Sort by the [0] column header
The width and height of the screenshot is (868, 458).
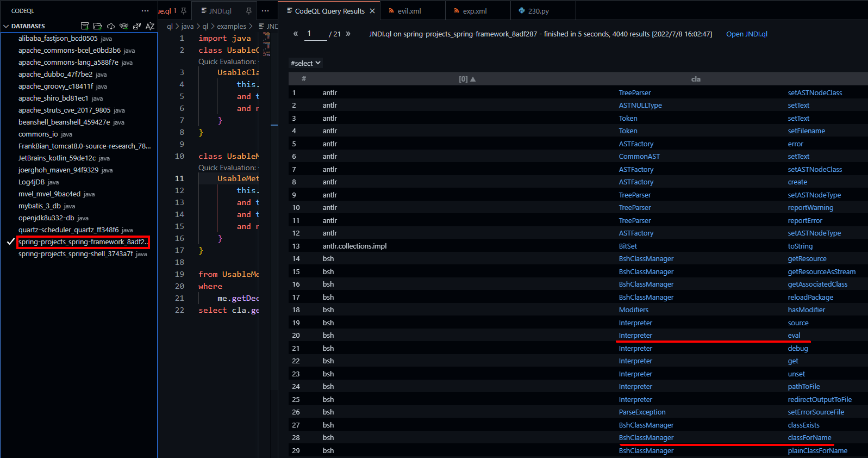(x=467, y=79)
